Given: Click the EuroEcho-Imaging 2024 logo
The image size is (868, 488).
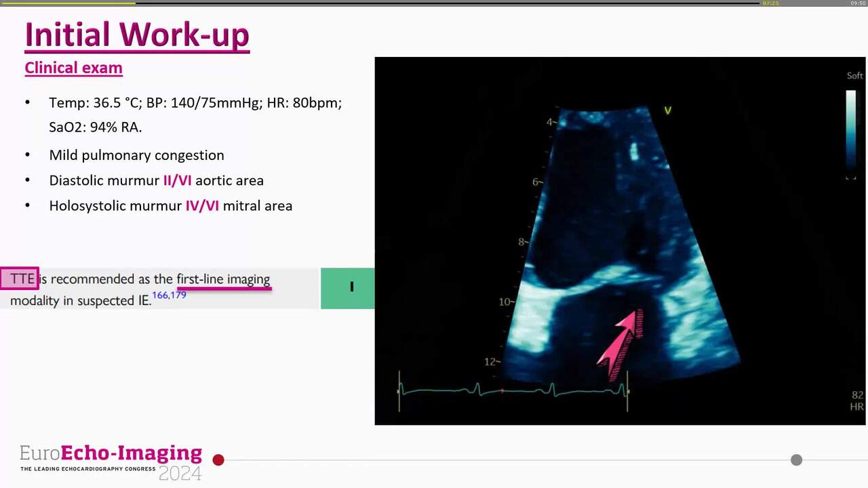Looking at the screenshot, I should [x=111, y=462].
